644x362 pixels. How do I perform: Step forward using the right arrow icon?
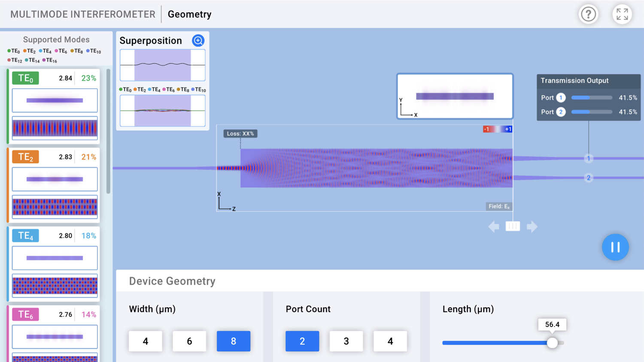pos(532,226)
